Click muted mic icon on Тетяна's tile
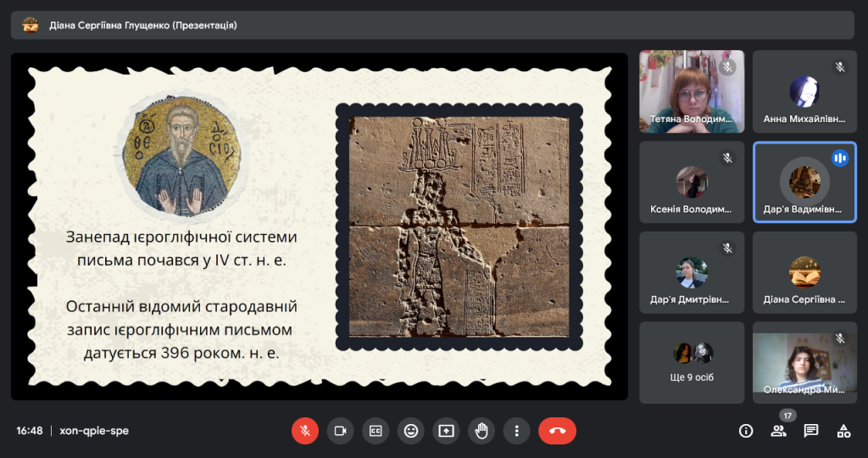Image resolution: width=868 pixels, height=458 pixels. [x=727, y=68]
